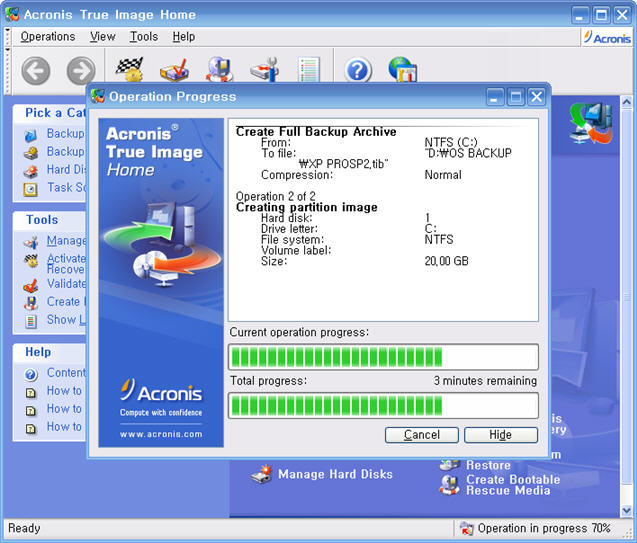Click the computer backup icon in the main pane corner
The image size is (637, 543).
tap(591, 123)
